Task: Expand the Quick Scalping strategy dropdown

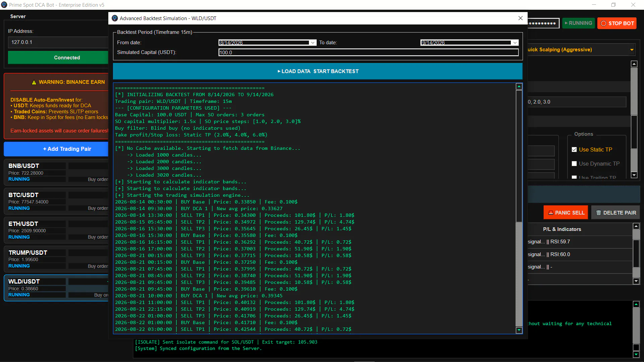Action: click(632, 50)
